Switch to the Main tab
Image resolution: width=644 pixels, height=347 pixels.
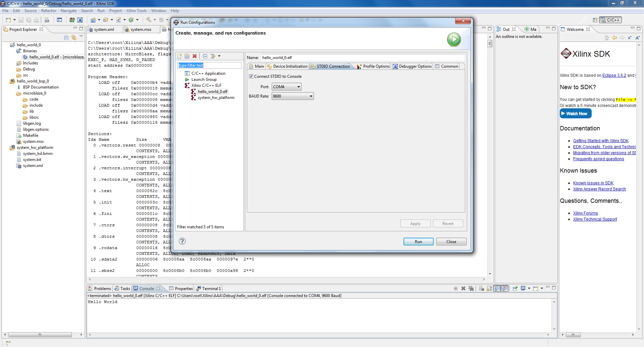click(x=256, y=66)
